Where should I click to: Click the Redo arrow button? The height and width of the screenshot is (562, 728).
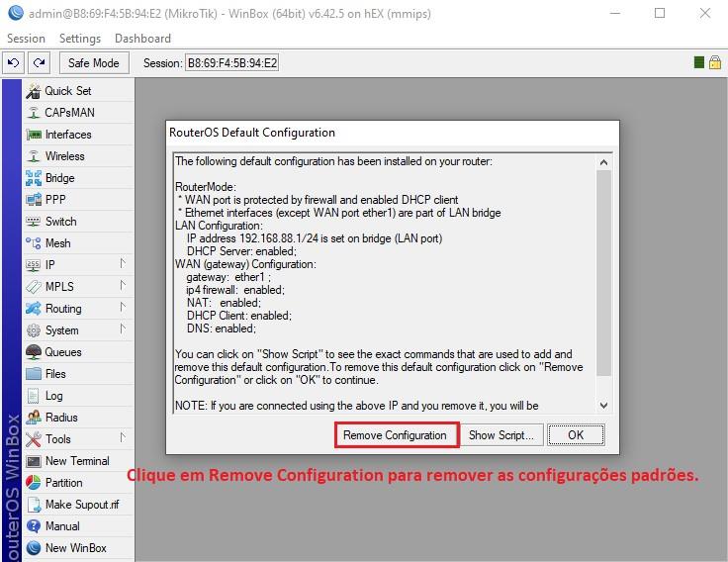(39, 62)
